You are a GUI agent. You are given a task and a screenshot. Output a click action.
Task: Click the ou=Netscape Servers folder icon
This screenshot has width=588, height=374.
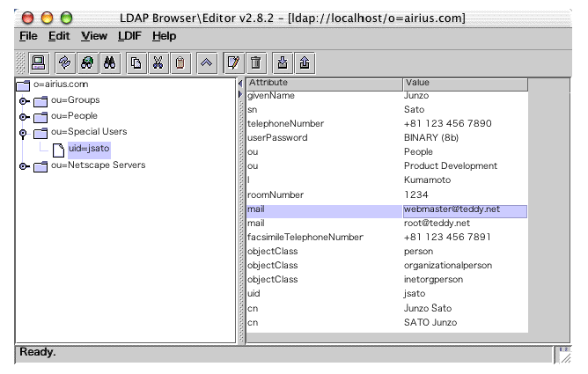pos(40,166)
